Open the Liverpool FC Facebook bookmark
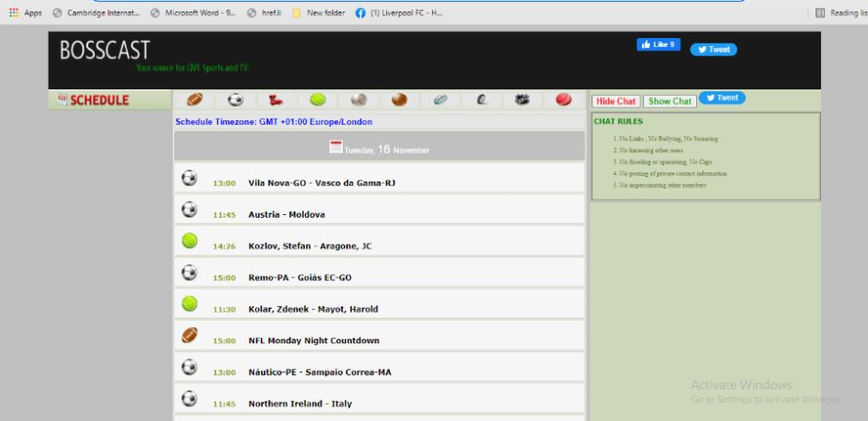The width and height of the screenshot is (868, 421). (x=399, y=13)
